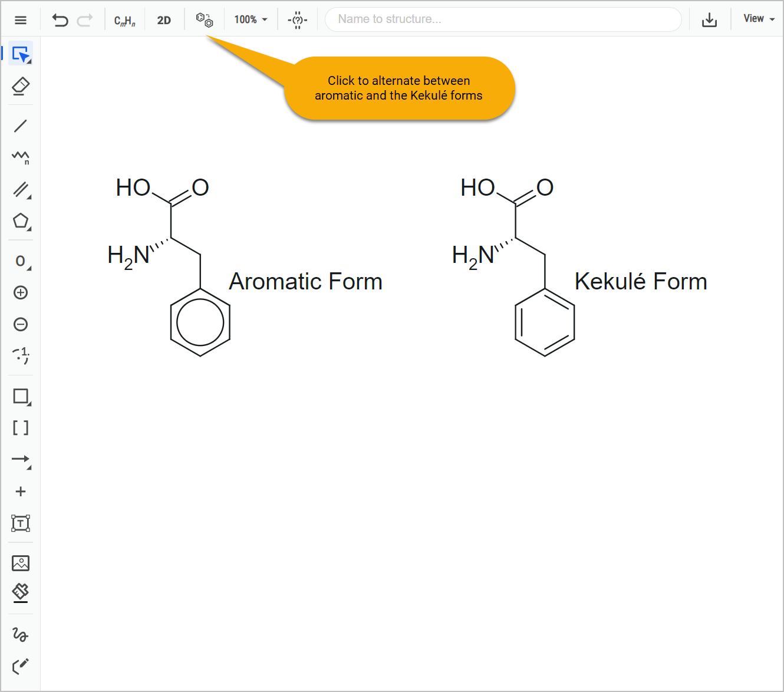
Task: Select the reaction arrow tool
Action: [x=21, y=460]
